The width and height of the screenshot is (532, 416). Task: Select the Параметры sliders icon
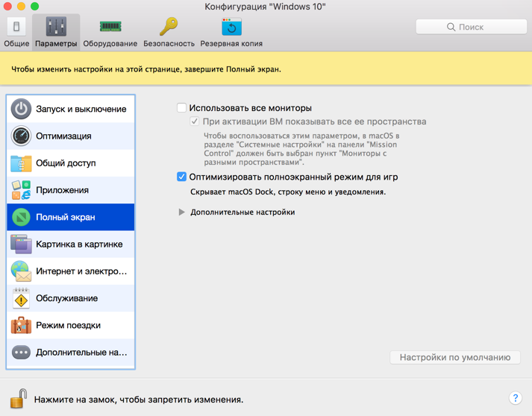pos(56,26)
